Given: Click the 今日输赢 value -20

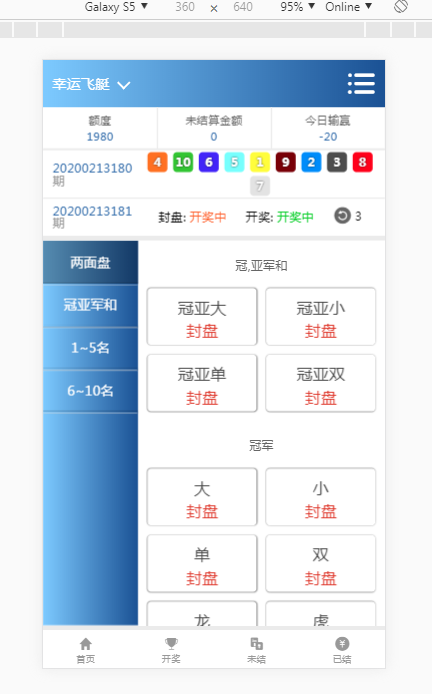Looking at the screenshot, I should tap(328, 137).
